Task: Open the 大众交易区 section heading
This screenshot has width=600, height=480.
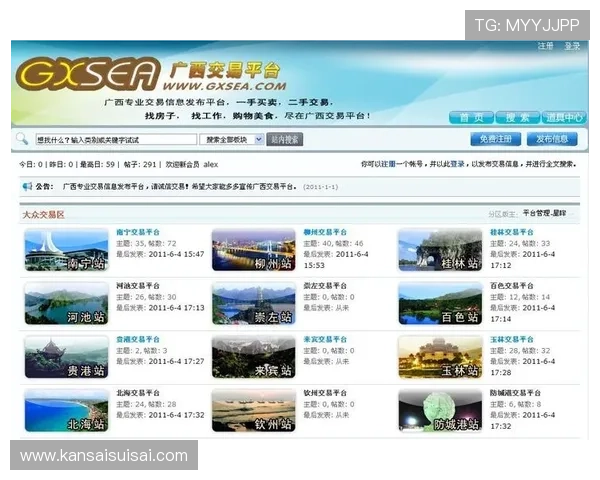Action: [x=43, y=215]
